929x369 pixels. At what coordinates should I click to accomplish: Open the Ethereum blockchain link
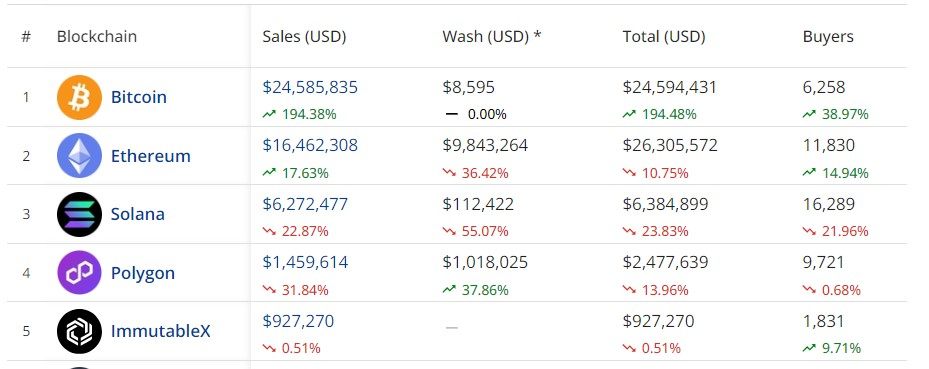[x=150, y=156]
